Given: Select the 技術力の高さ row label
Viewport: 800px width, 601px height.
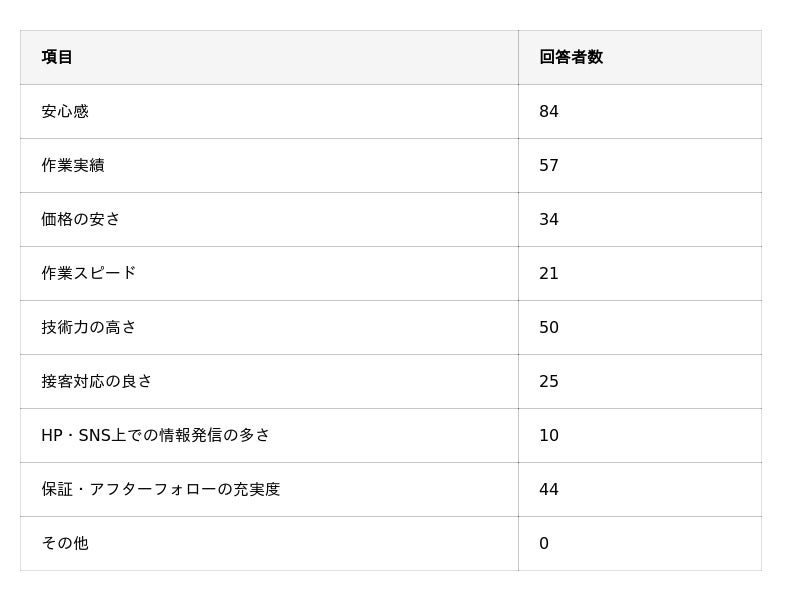Looking at the screenshot, I should coord(89,327).
